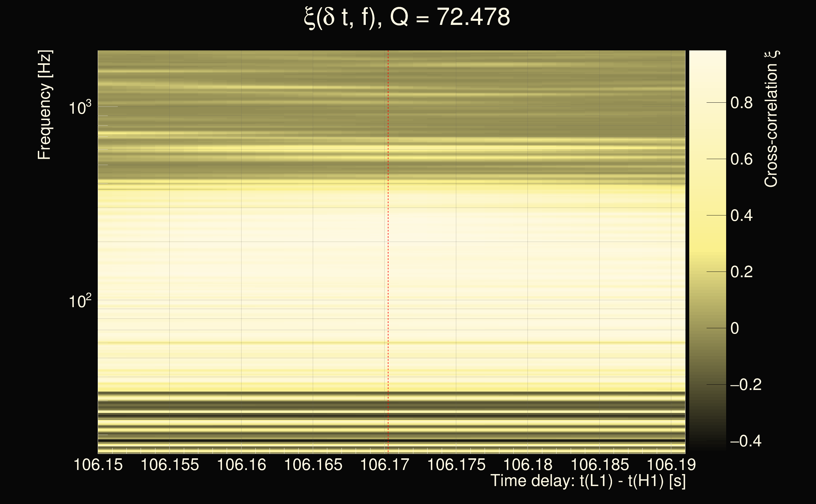The image size is (816, 504).
Task: Click the 106.18 x-axis tick label
Action: click(528, 465)
